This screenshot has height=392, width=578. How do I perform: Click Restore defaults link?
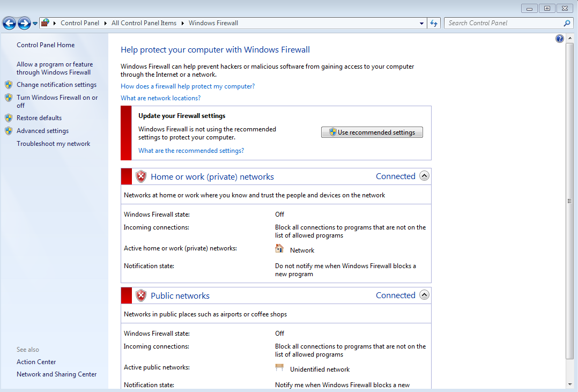point(39,118)
